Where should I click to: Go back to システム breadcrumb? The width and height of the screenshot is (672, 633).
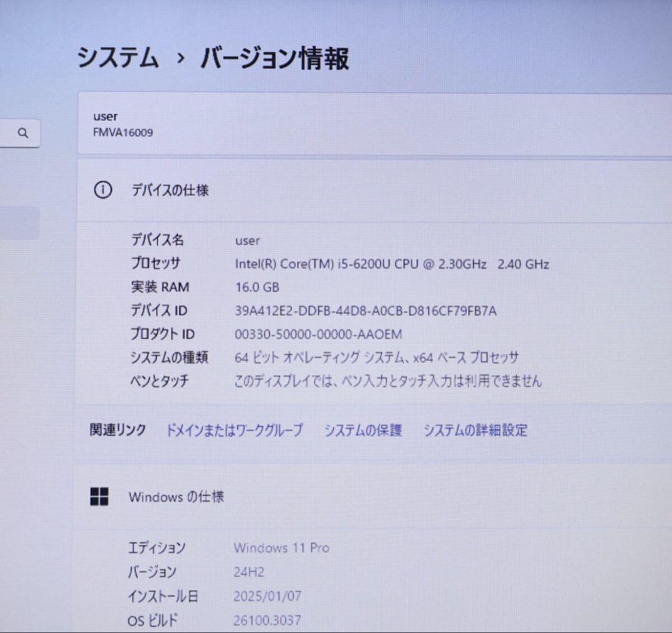click(118, 58)
